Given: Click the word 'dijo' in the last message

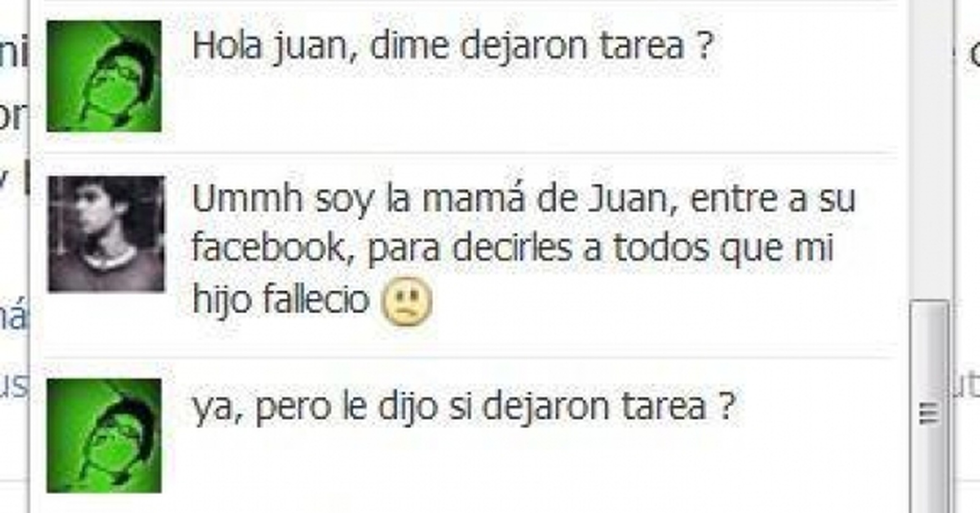Looking at the screenshot, I should coord(408,407).
